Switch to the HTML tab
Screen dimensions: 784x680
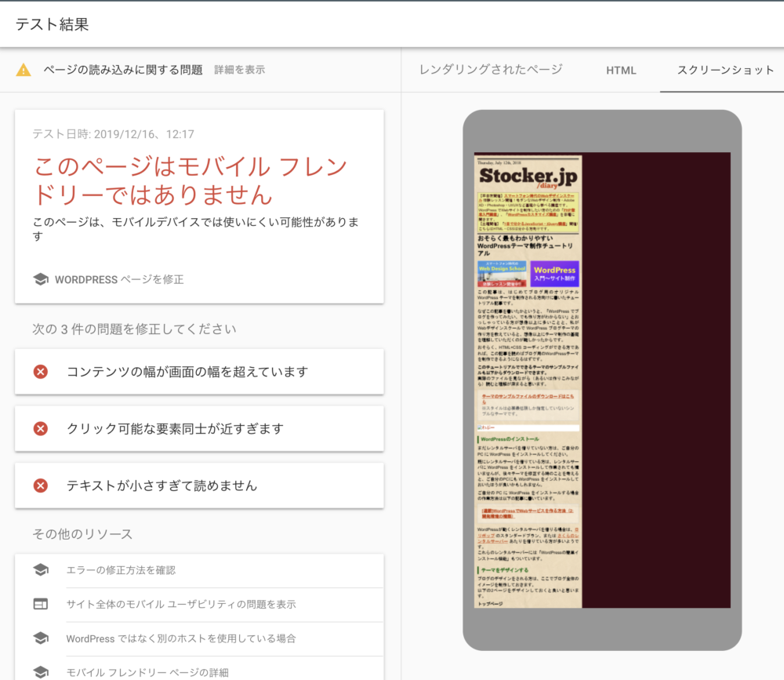pyautogui.click(x=621, y=70)
